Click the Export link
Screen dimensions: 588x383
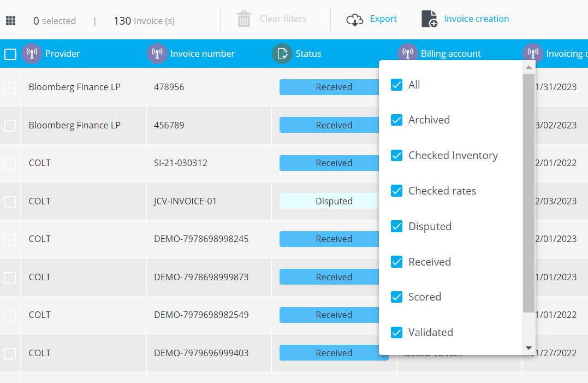pos(383,19)
